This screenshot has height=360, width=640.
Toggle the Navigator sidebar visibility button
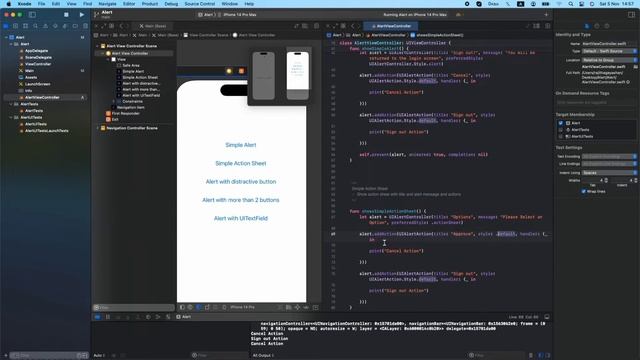tap(32, 15)
